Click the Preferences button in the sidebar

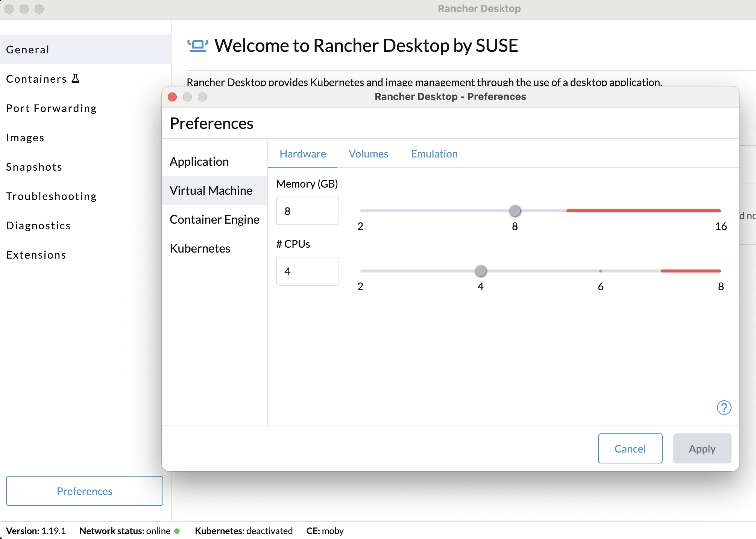coord(85,491)
